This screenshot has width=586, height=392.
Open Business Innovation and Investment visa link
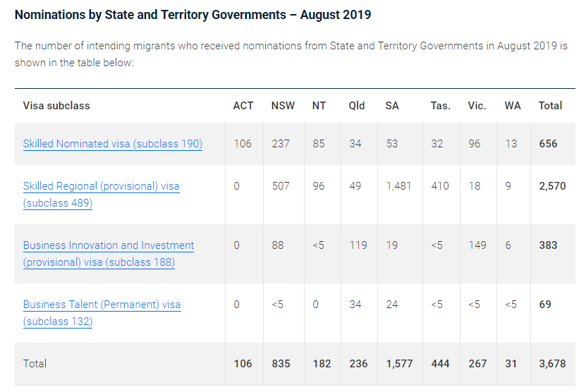(109, 246)
